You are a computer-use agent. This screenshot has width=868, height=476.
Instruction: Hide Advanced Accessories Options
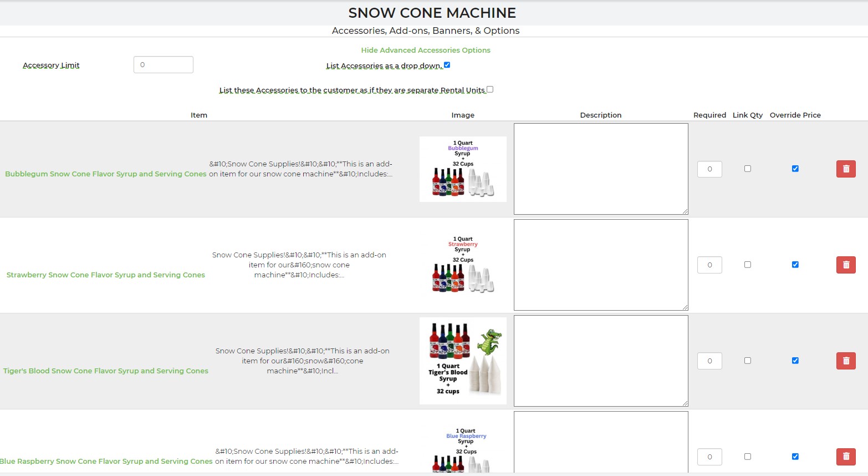(x=426, y=50)
